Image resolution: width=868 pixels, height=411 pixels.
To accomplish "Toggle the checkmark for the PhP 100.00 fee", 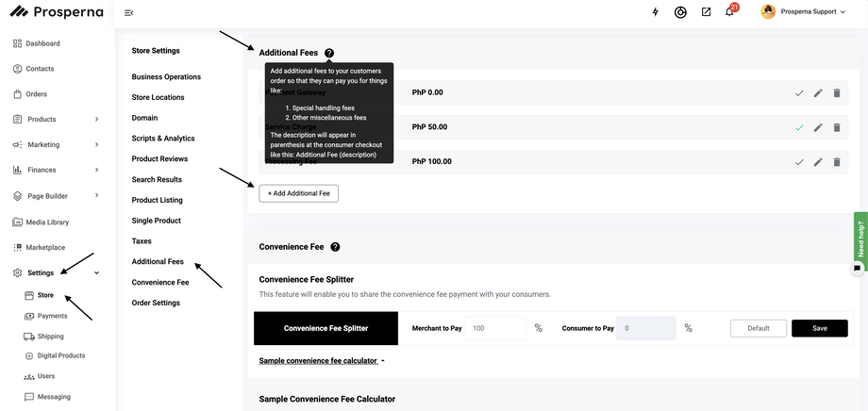I will 799,162.
